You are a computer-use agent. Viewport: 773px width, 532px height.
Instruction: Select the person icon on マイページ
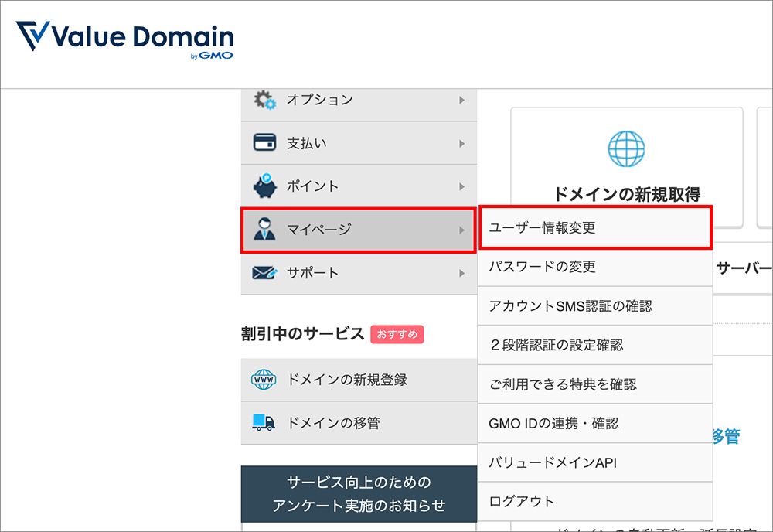pos(265,229)
